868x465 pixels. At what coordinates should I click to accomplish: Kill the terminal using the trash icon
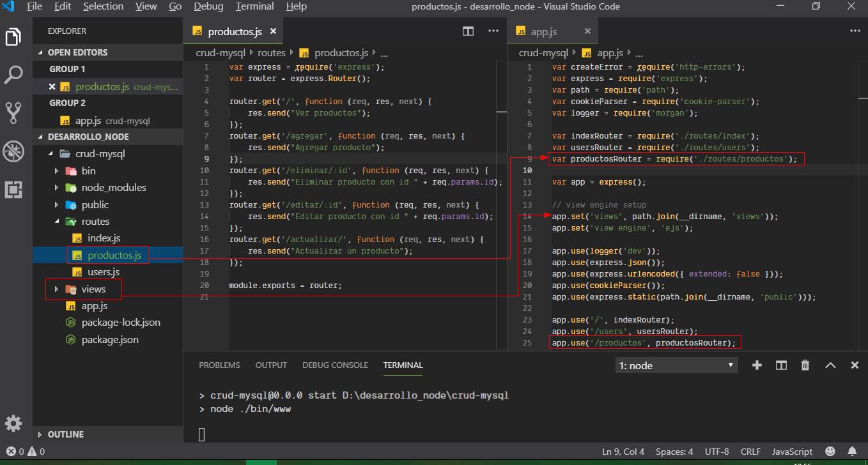click(805, 365)
